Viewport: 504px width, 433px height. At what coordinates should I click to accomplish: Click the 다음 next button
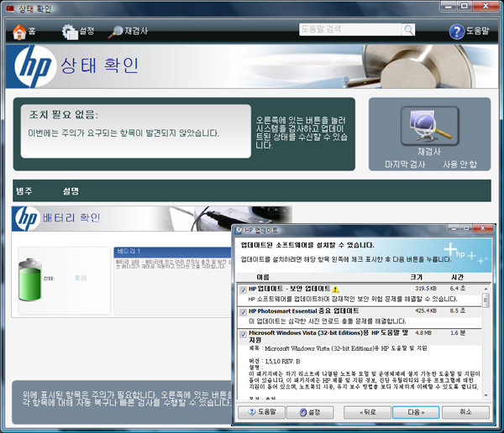[416, 412]
